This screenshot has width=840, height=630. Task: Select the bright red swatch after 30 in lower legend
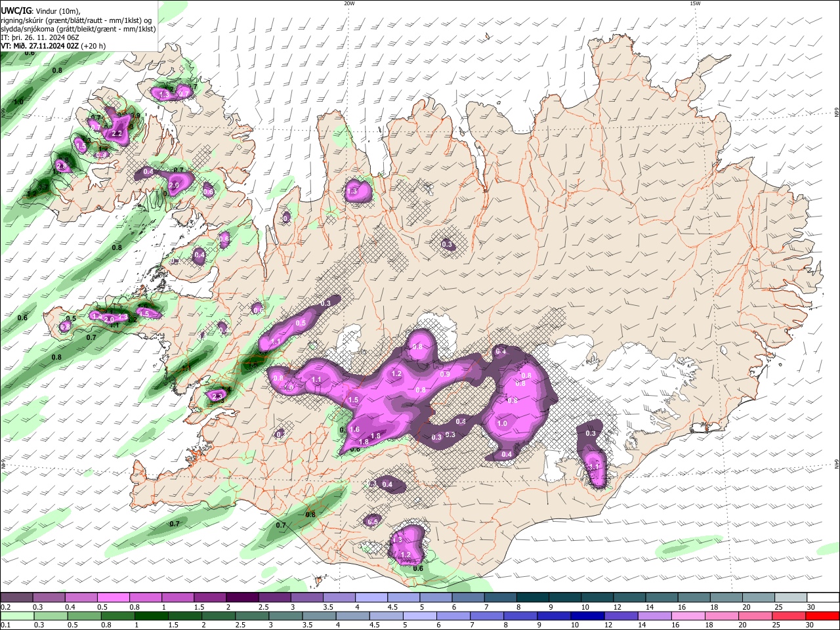click(821, 616)
